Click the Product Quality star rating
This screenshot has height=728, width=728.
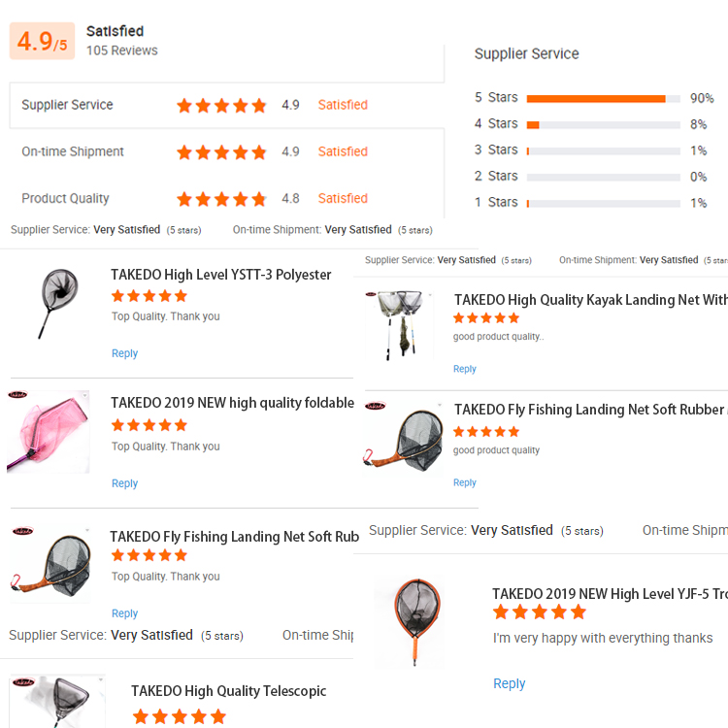tap(221, 199)
